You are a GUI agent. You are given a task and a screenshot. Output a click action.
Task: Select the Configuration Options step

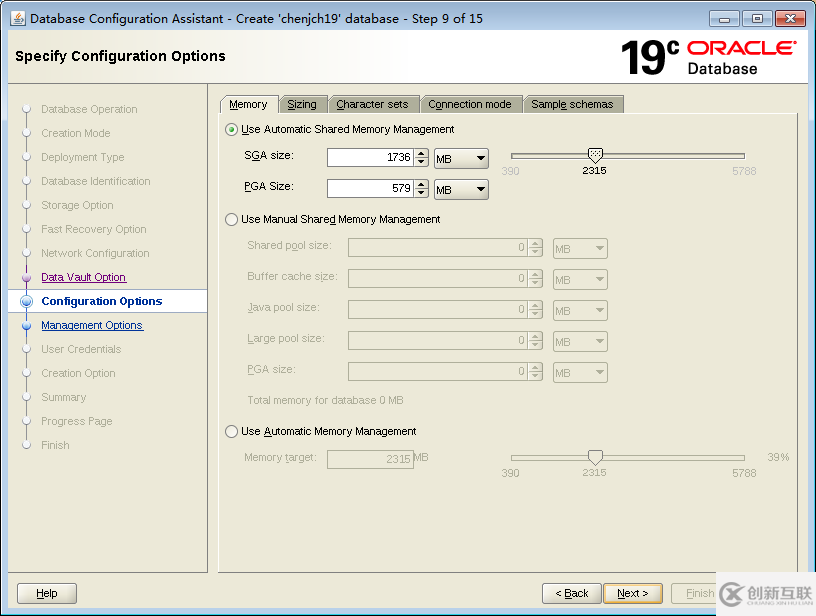coord(102,301)
